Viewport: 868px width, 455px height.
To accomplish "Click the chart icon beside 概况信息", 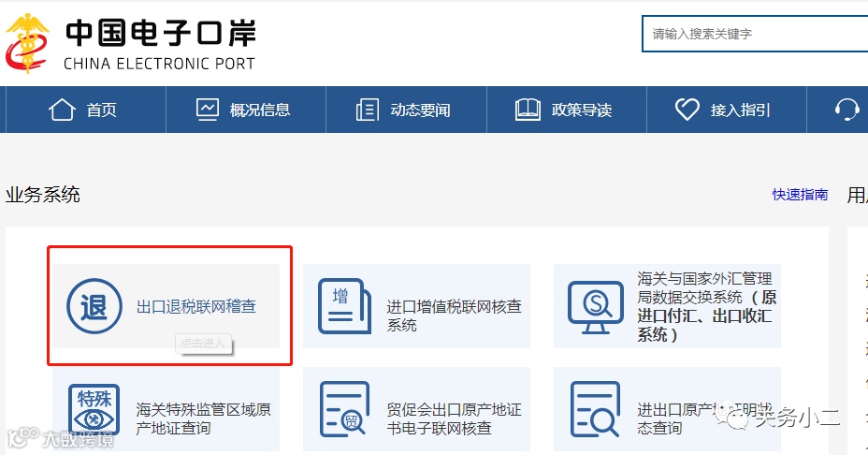I will (208, 110).
